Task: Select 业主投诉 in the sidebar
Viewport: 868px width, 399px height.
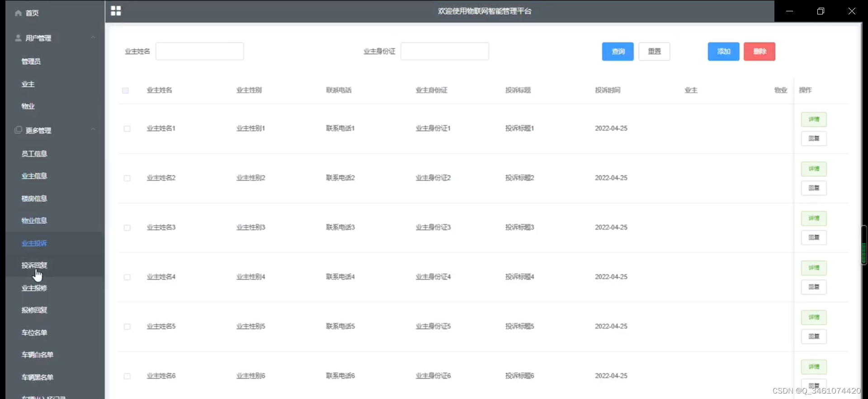Action: [x=34, y=243]
